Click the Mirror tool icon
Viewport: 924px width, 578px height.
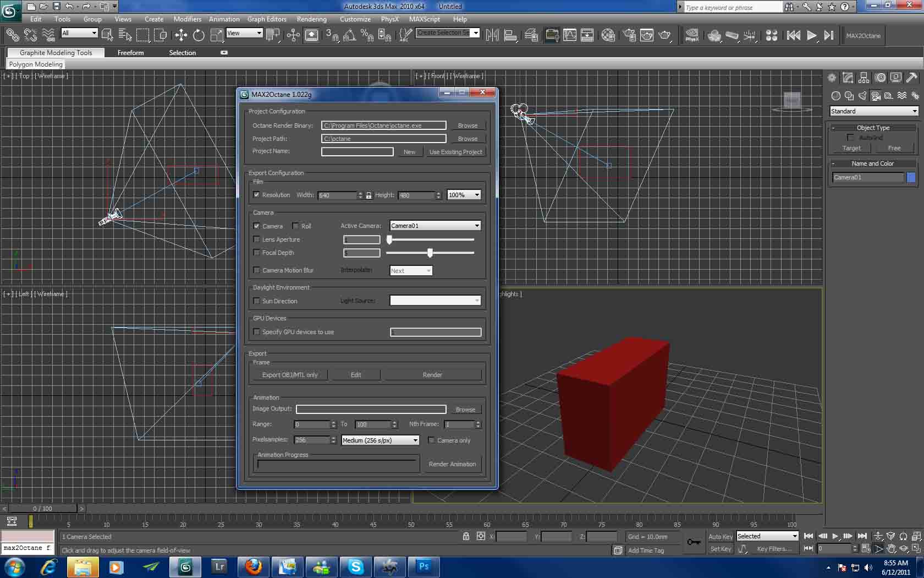click(492, 35)
